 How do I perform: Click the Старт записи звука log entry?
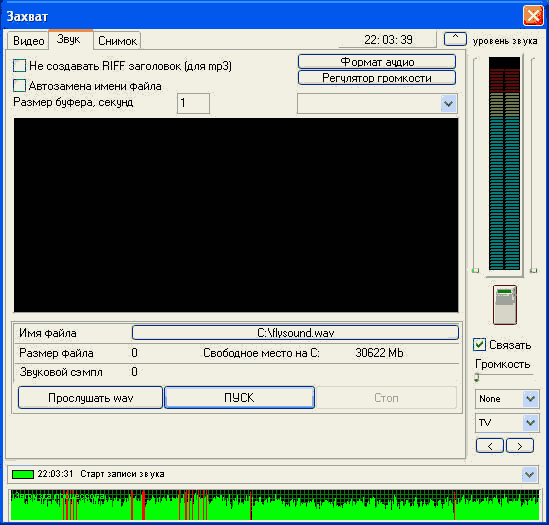122,474
